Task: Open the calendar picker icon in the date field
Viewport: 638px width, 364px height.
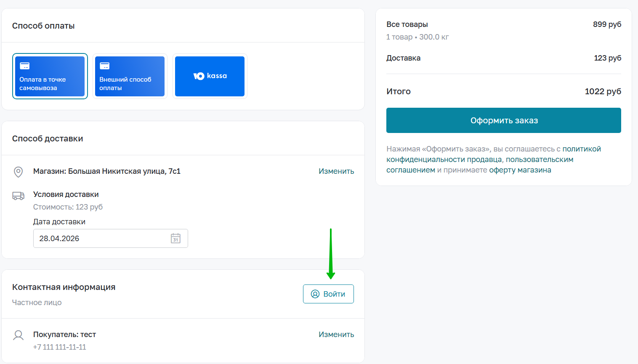Action: coord(175,239)
